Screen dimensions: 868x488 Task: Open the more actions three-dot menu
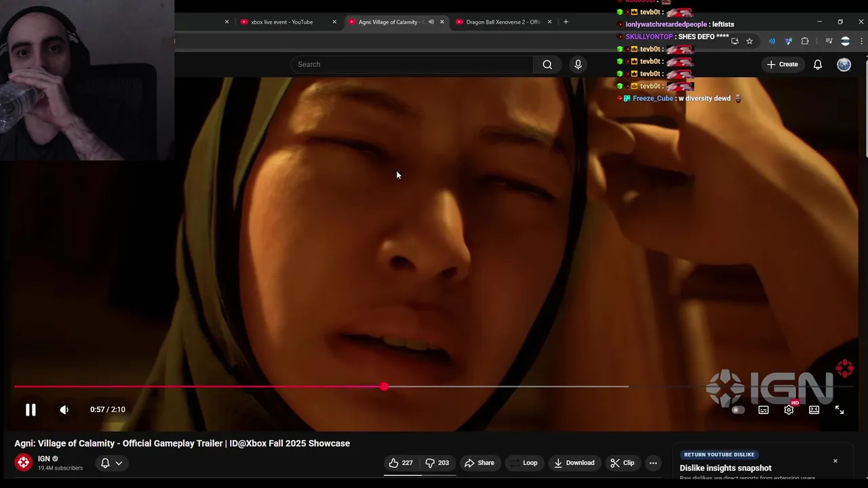653,463
